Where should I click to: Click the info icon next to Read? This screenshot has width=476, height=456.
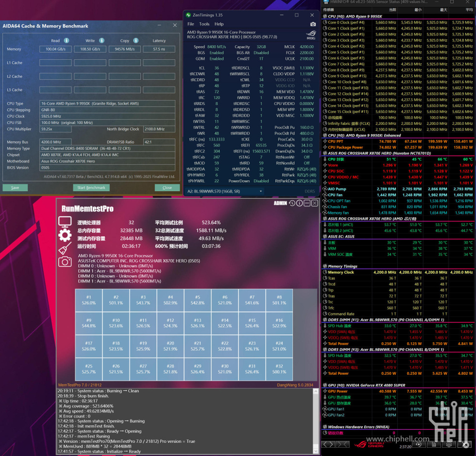click(x=67, y=40)
